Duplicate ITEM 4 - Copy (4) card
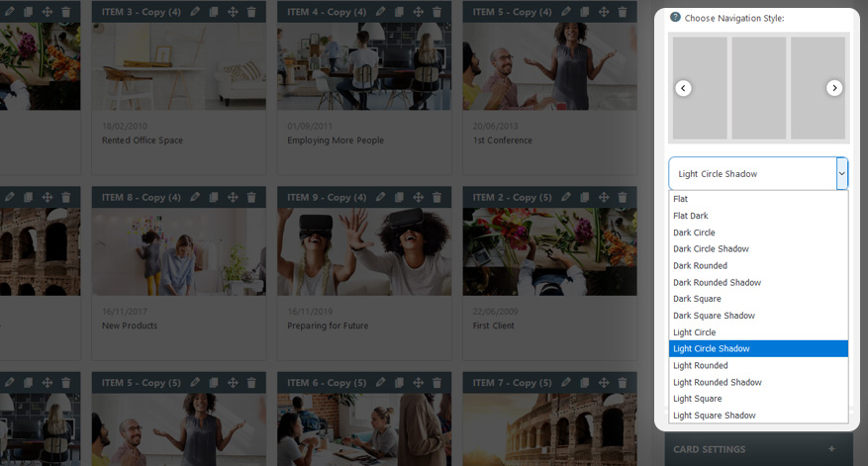 (x=399, y=11)
